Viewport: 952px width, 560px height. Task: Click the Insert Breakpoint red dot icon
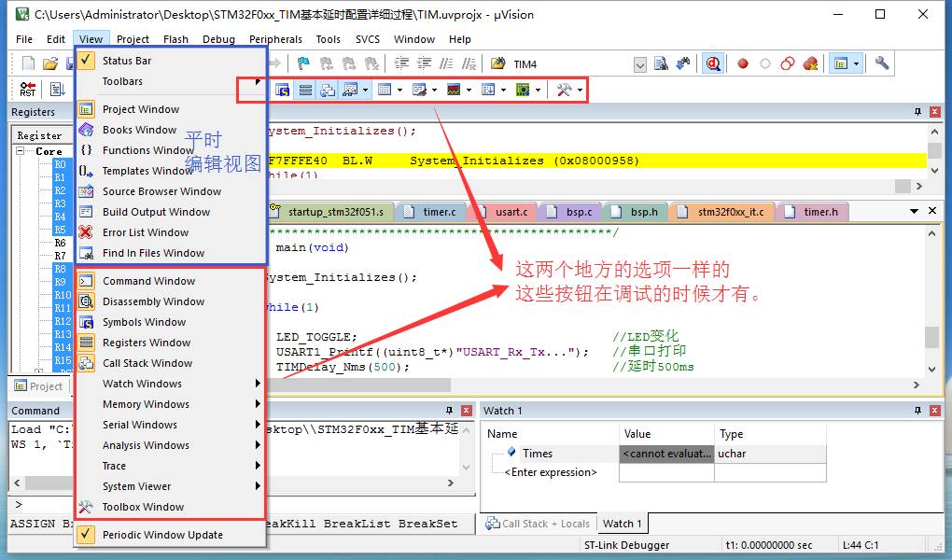pyautogui.click(x=743, y=63)
